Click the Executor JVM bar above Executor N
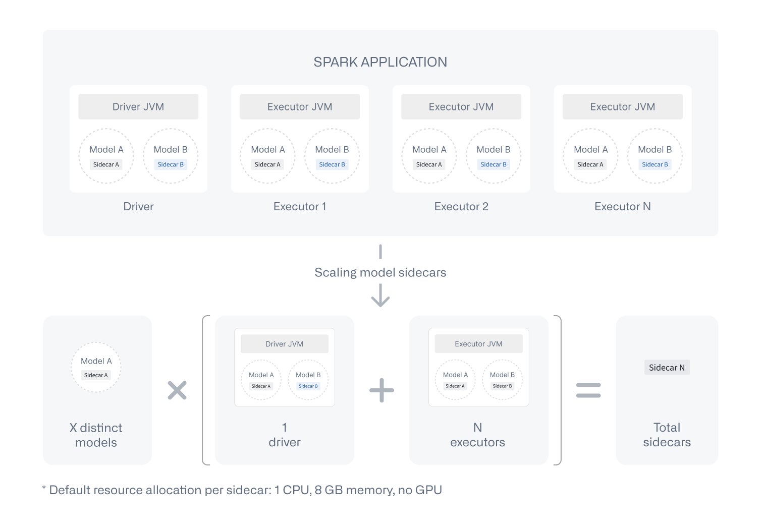This screenshot has height=532, width=762. (623, 107)
